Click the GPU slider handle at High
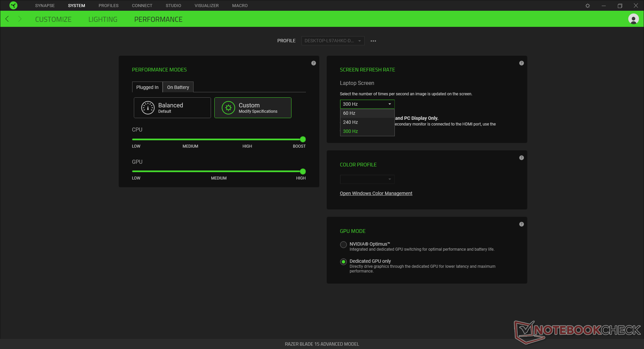This screenshot has width=644, height=349. pos(303,171)
